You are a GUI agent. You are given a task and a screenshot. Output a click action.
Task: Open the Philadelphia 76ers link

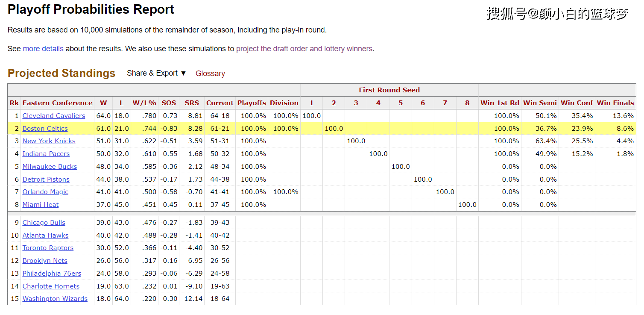point(52,273)
